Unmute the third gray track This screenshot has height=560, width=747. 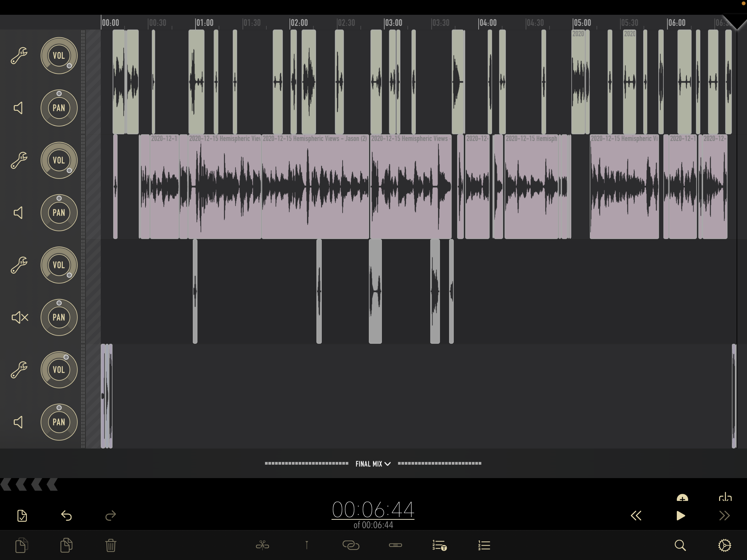coord(20,317)
